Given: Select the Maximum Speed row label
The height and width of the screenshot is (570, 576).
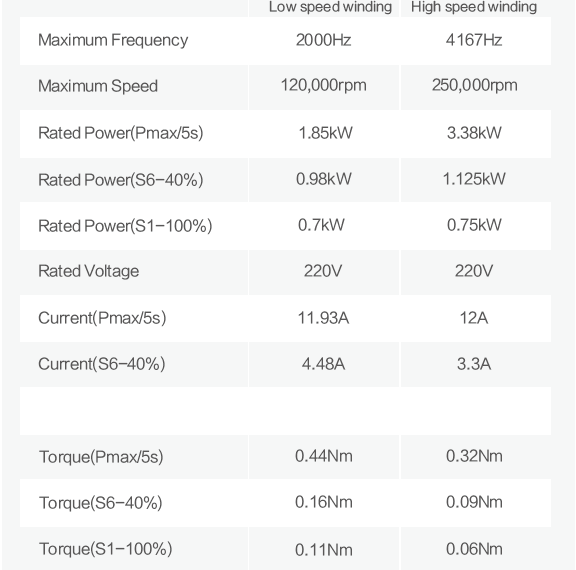Looking at the screenshot, I should [x=98, y=86].
